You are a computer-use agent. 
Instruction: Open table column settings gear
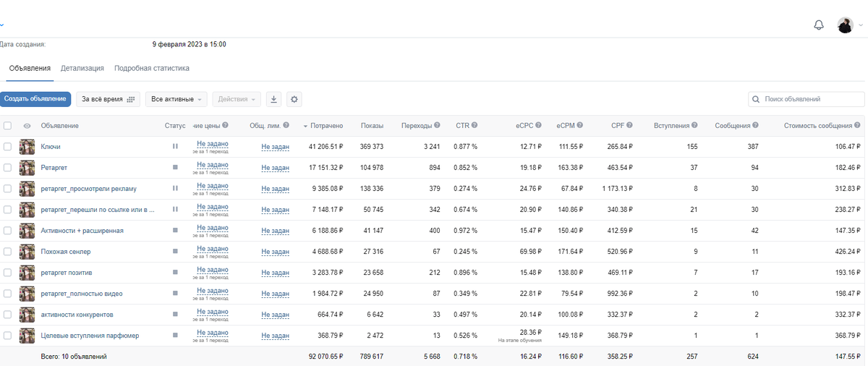tap(294, 99)
